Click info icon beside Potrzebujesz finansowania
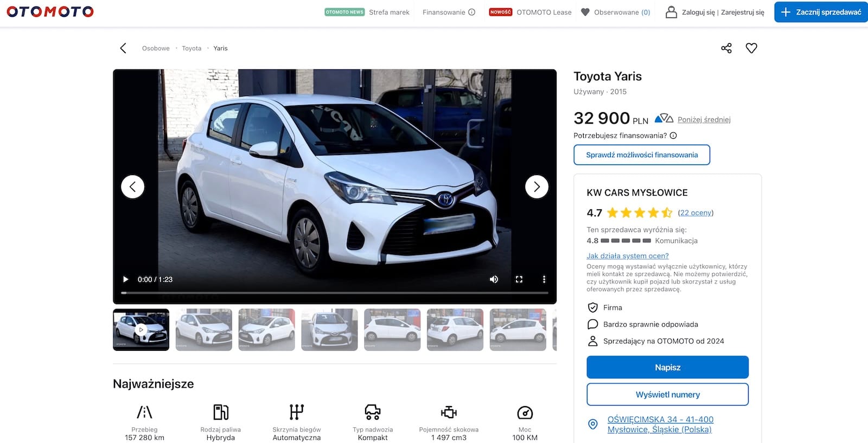Screen dimensions: 868x443 click(673, 136)
